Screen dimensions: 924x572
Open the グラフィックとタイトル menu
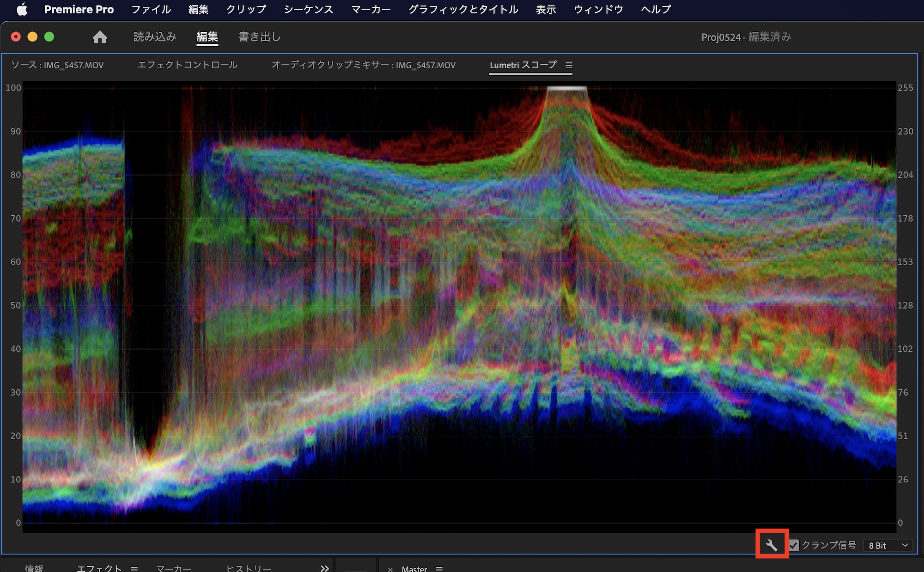[463, 9]
